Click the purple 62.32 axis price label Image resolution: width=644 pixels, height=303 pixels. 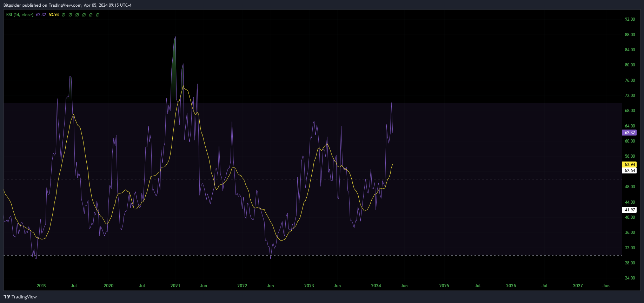coord(630,133)
